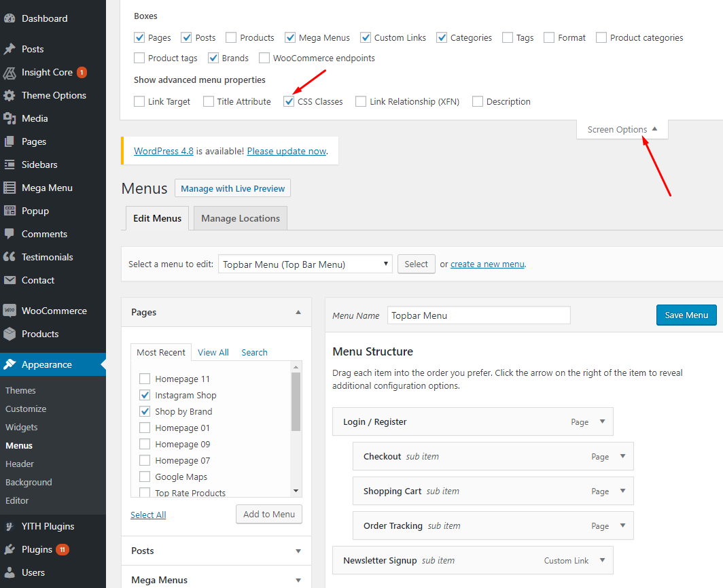Open the Widgets submenu item
This screenshot has height=588, width=723.
click(22, 427)
